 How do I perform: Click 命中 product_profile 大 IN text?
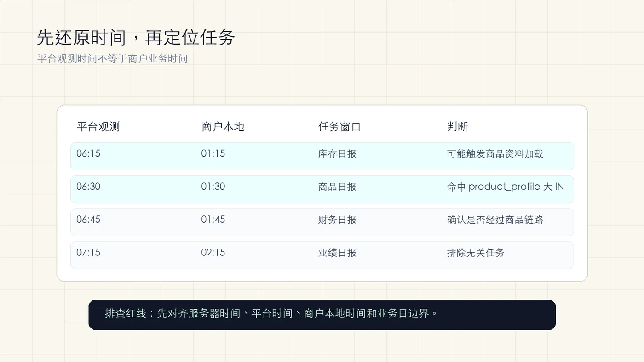[x=506, y=187]
